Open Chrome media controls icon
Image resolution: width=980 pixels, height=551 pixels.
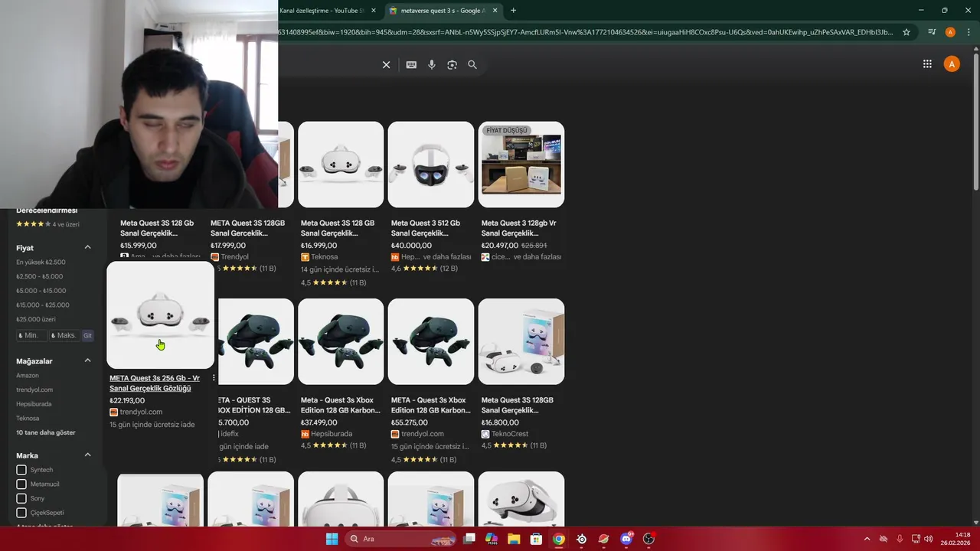click(x=932, y=32)
